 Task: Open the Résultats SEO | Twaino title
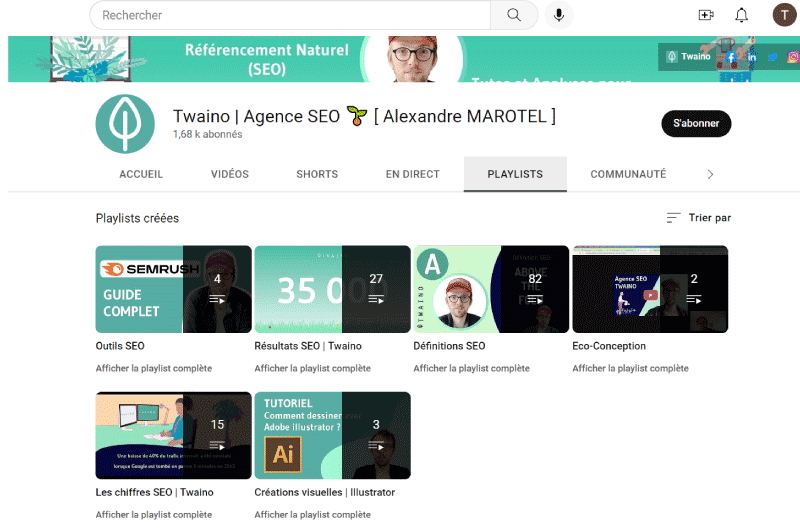pyautogui.click(x=308, y=346)
